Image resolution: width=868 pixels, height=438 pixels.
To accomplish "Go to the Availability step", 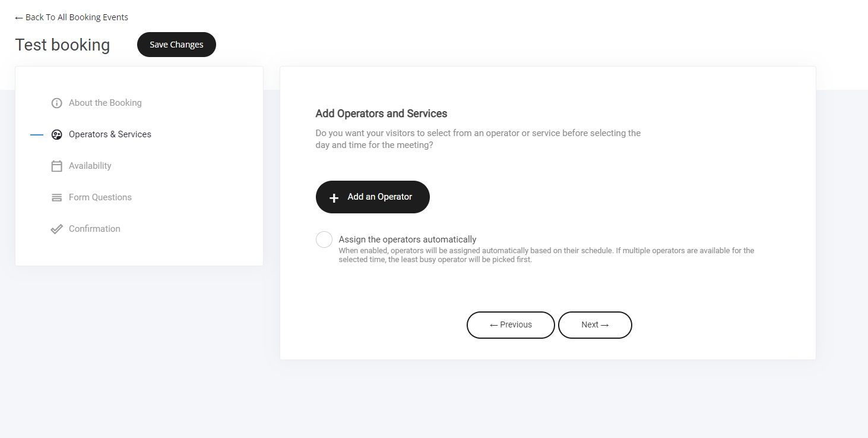I will 90,166.
